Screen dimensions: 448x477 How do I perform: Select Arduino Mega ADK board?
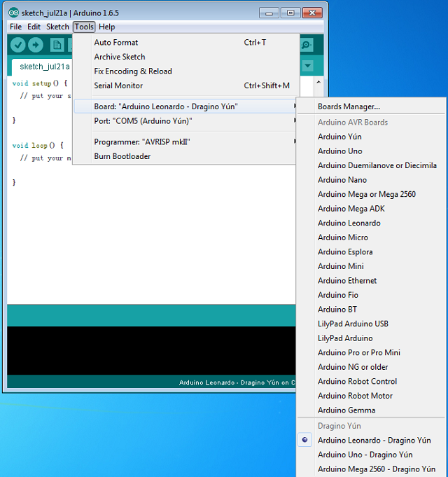click(x=371, y=209)
